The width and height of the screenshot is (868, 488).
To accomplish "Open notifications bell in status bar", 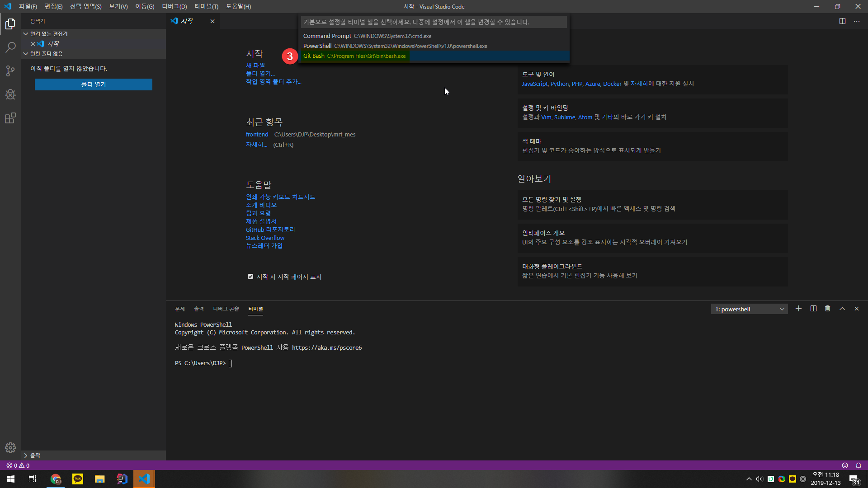I will pyautogui.click(x=858, y=465).
